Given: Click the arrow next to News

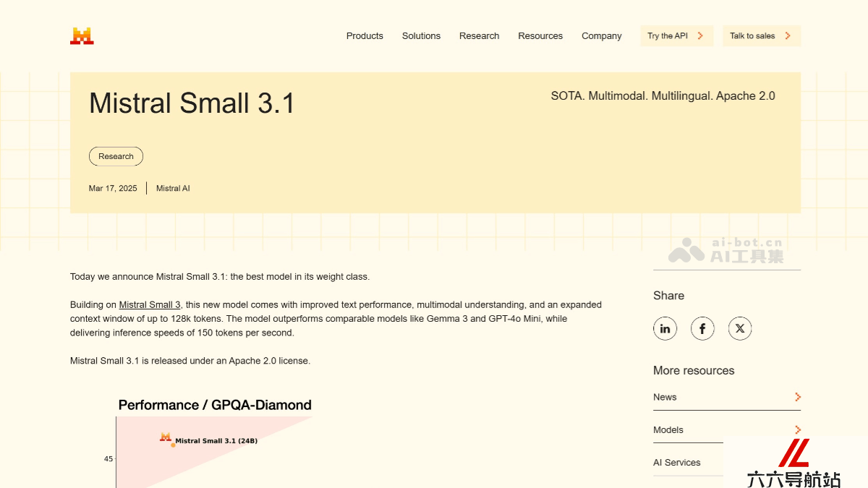Looking at the screenshot, I should pyautogui.click(x=797, y=397).
